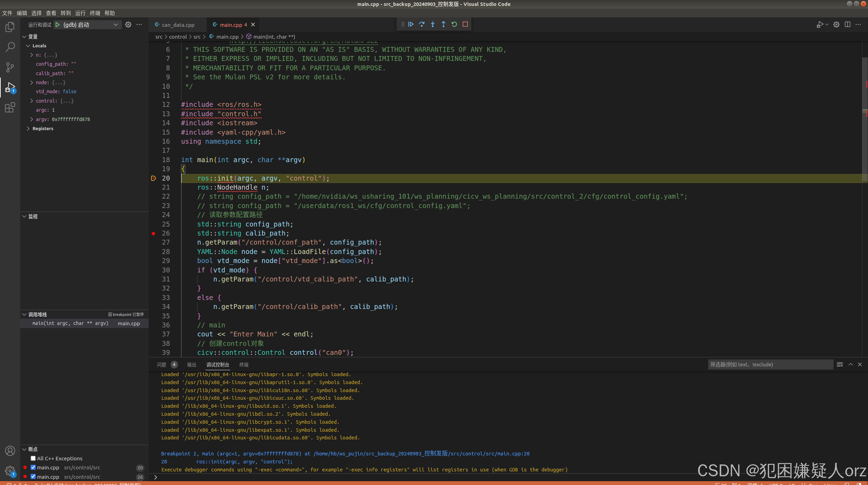Restart the debug session

tap(454, 24)
